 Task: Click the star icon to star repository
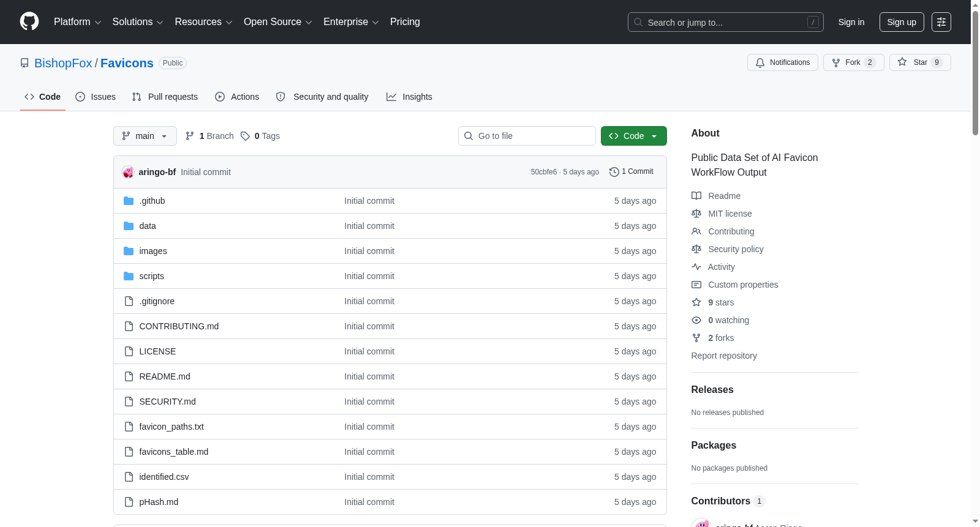(902, 62)
